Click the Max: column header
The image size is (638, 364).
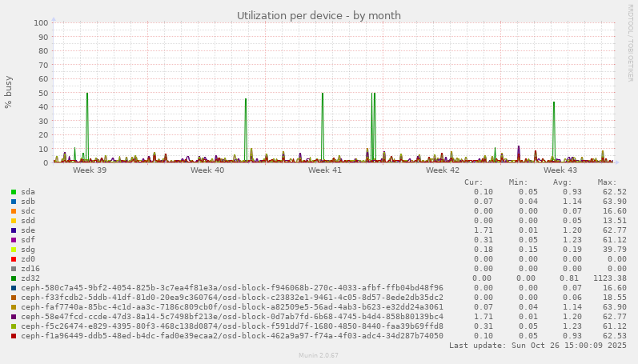pyautogui.click(x=607, y=182)
